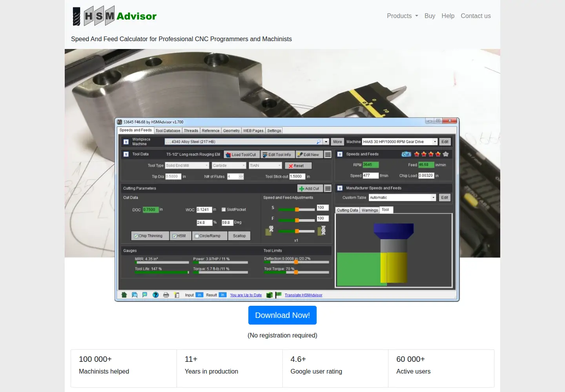Viewport: 565px width, 392px height.
Task: Open the Tool Data hamburger menu icon
Action: [x=328, y=154]
